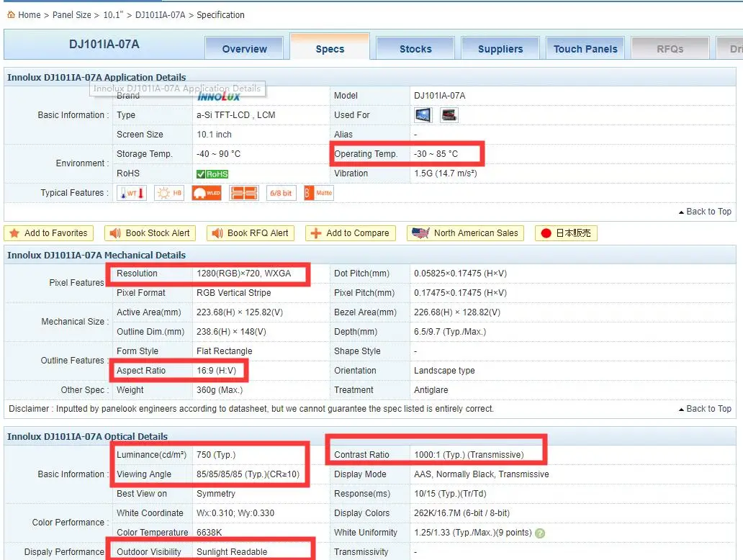This screenshot has width=743, height=560.
Task: Click the Sunlight Readable value
Action: [232, 552]
